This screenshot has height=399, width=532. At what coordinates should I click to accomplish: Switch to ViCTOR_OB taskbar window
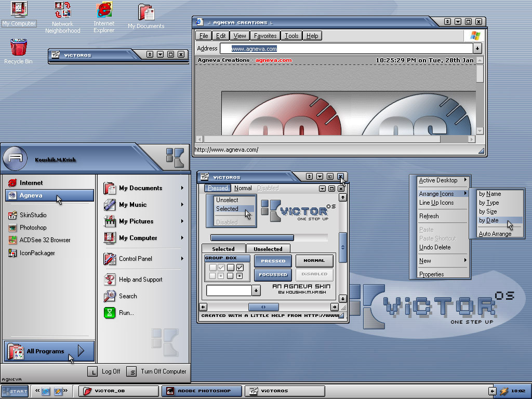[119, 391]
